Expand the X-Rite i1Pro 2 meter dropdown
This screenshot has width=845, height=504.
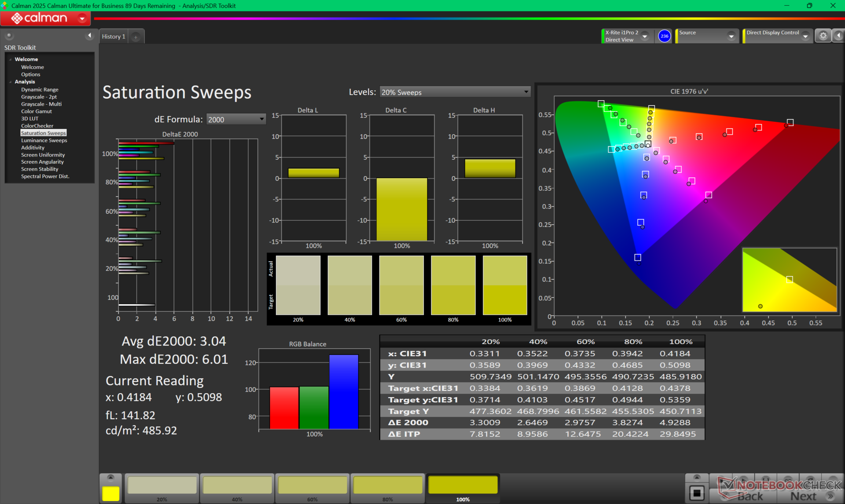645,37
